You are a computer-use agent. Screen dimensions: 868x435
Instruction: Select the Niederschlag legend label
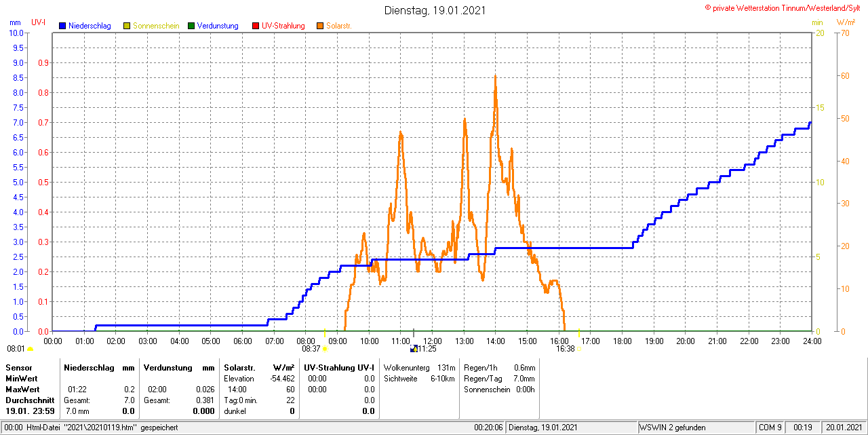point(90,26)
